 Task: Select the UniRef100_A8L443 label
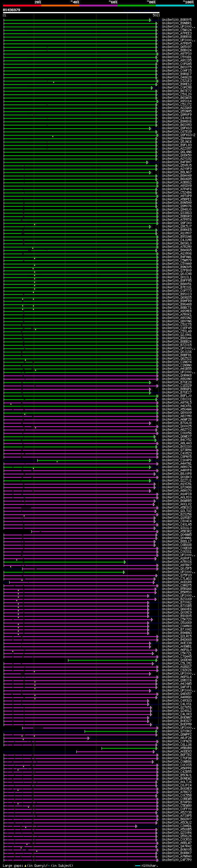[x=177, y=443]
